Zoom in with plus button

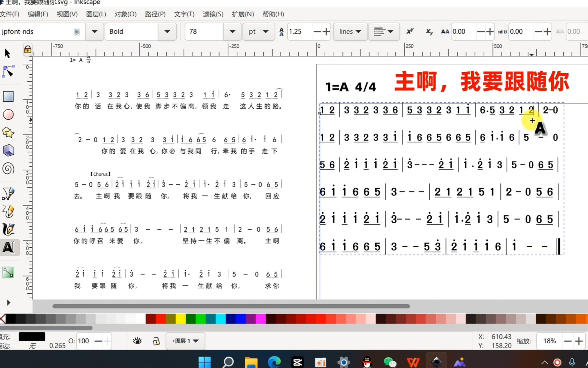[x=579, y=341]
